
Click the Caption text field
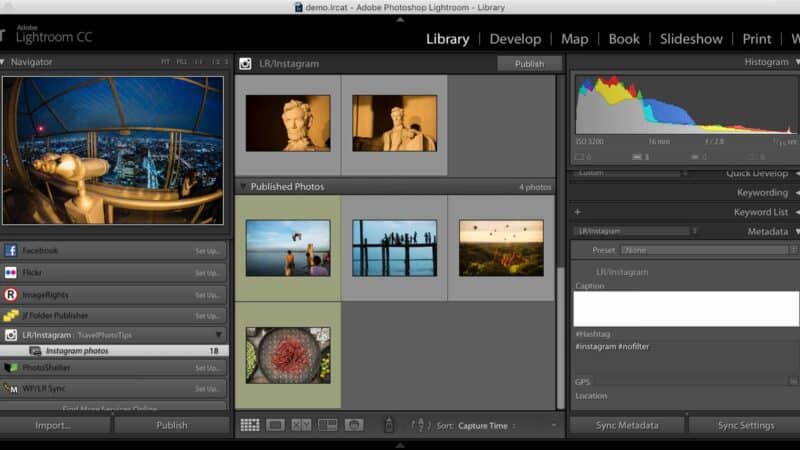686,309
